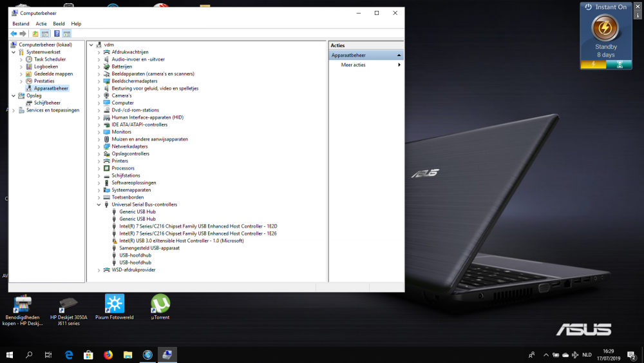Click the Netwerkadapters icon
The height and width of the screenshot is (363, 644).
(106, 146)
